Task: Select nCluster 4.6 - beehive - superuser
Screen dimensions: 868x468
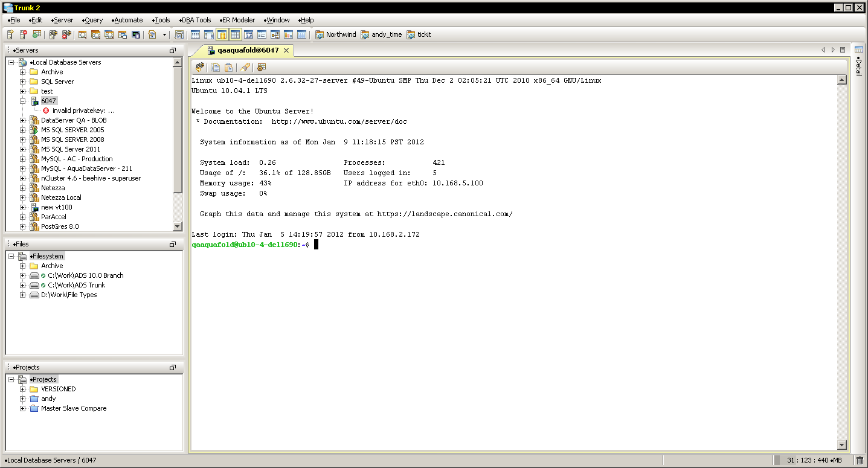Action: click(x=91, y=178)
